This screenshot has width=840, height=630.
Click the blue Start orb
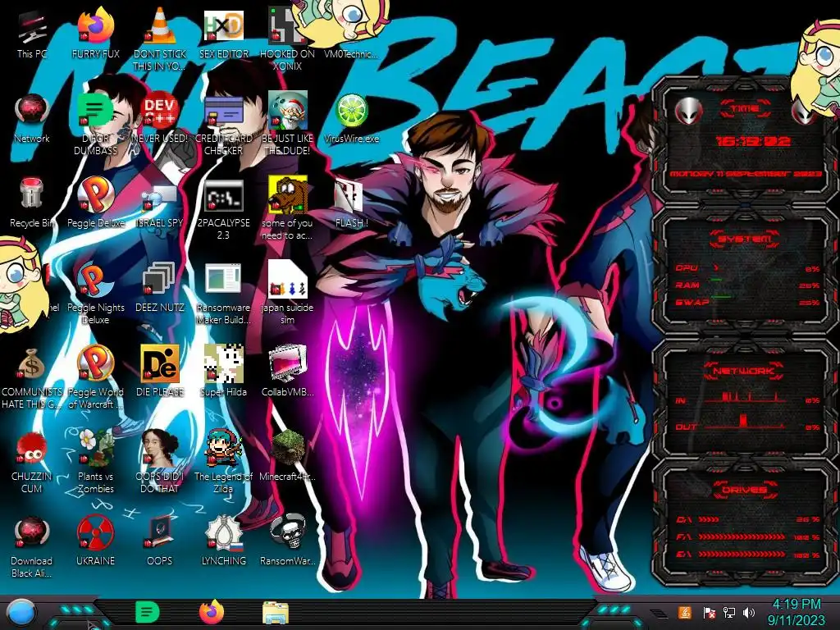pyautogui.click(x=21, y=612)
